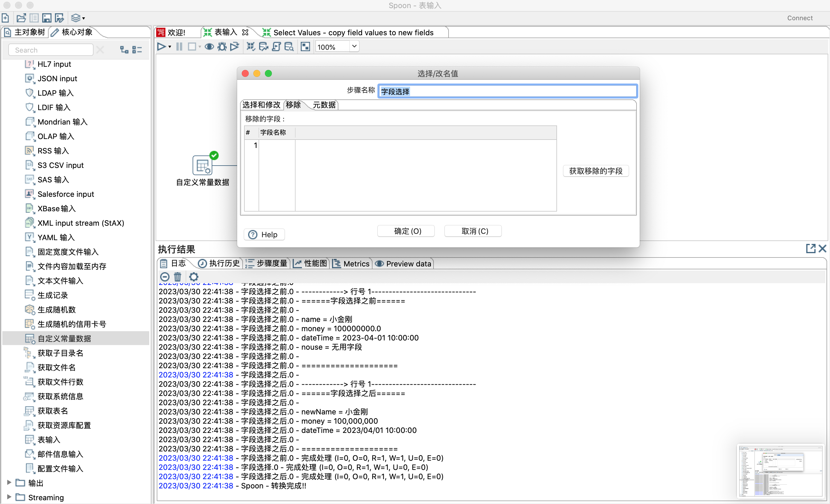Expand the tree view toggle in sidebar
Screen dimensions: 830x504
[124, 50]
